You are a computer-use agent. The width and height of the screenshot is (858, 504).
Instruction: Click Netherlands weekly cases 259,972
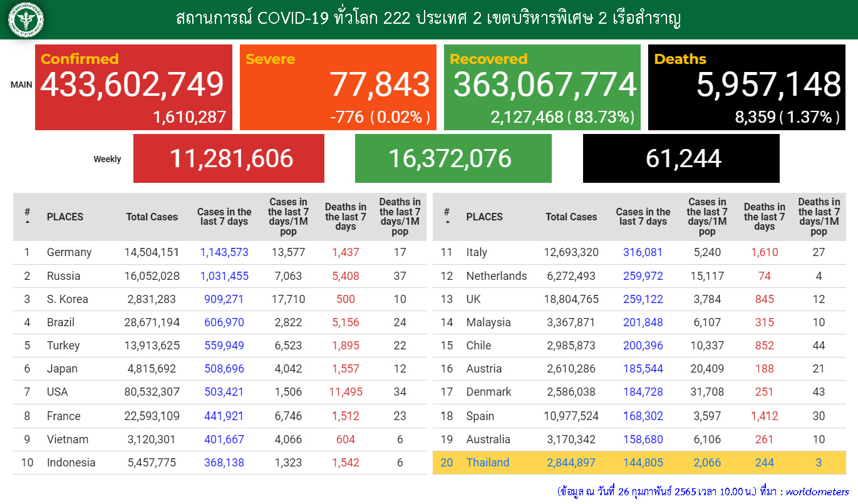coord(643,275)
